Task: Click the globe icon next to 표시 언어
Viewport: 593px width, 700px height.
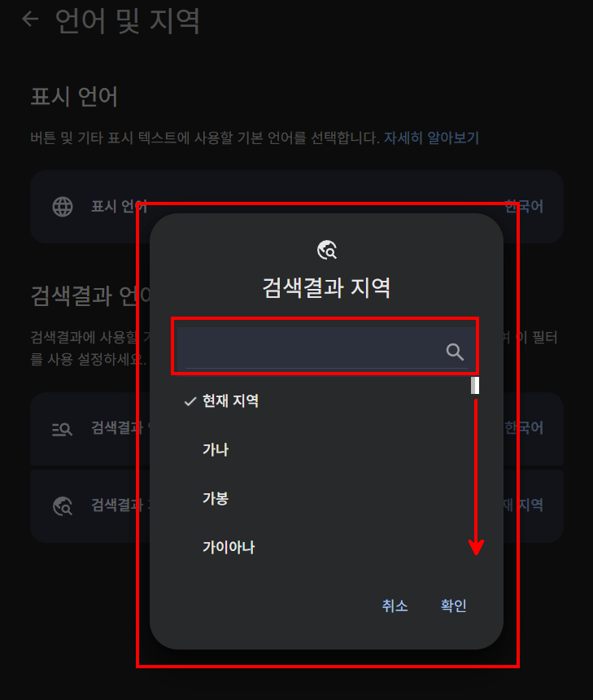Action: point(63,207)
